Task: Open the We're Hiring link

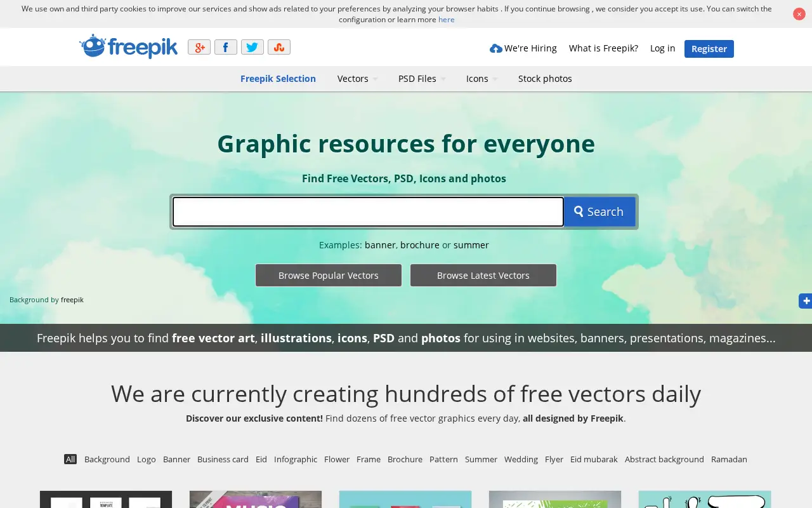Action: (x=523, y=48)
